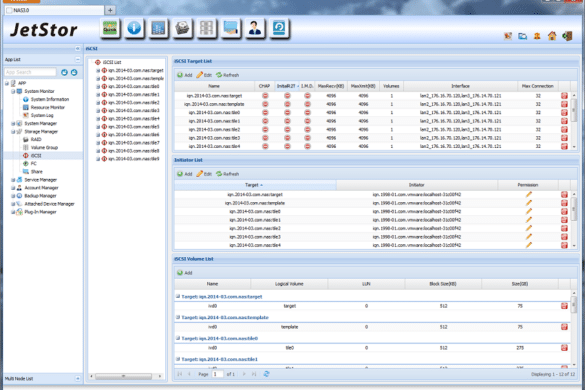Refresh the Initiator List
The image size is (585, 390).
(x=227, y=174)
